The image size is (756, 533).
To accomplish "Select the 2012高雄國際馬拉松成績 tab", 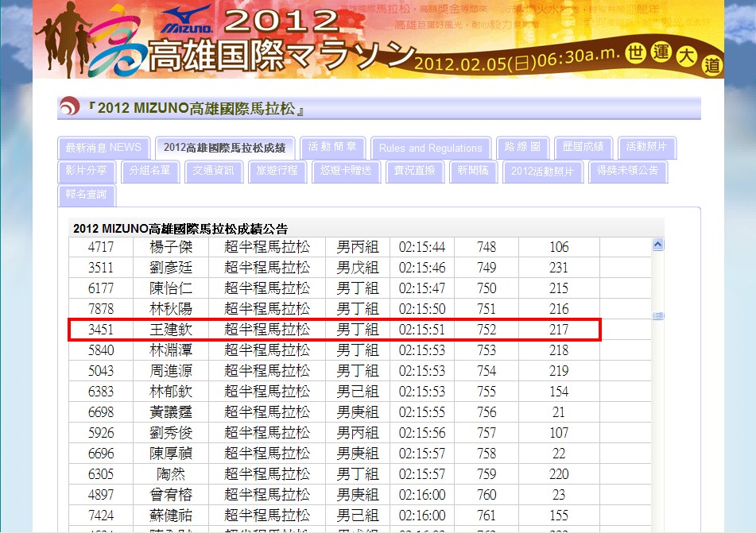I will pos(225,148).
